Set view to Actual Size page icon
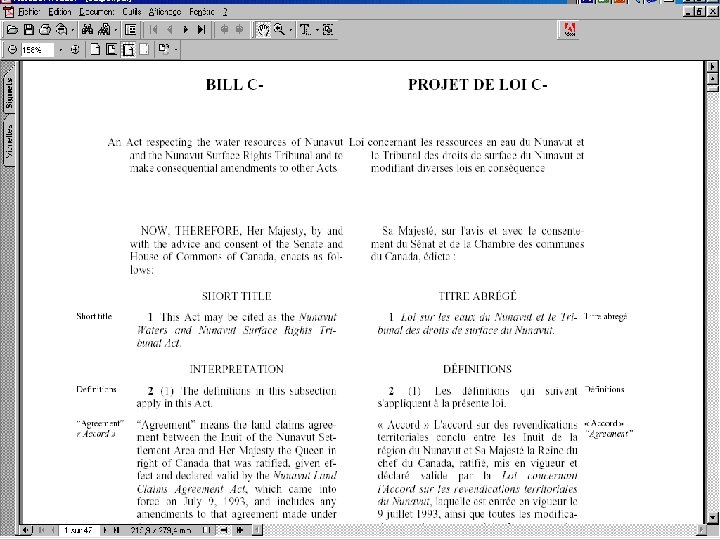 click(95, 49)
